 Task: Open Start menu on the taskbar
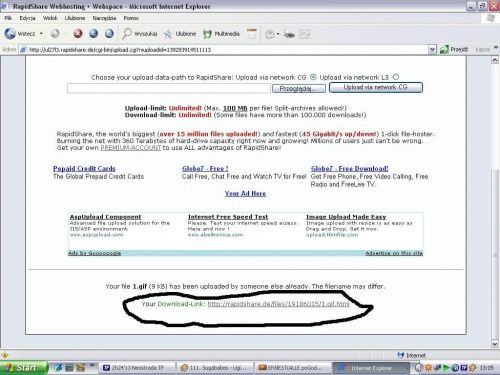tap(23, 368)
